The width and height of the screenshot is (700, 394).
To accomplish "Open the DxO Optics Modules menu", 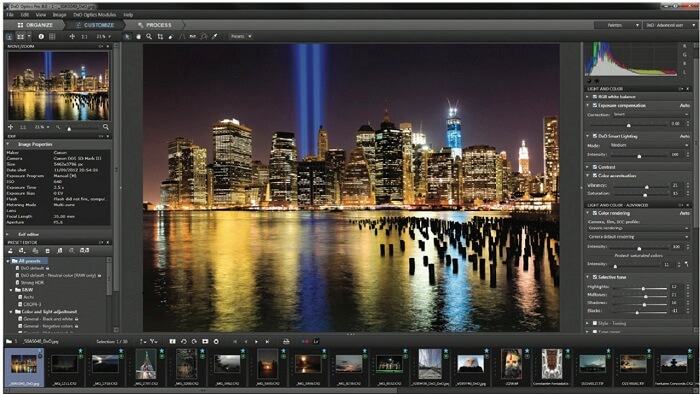I will 94,15.
